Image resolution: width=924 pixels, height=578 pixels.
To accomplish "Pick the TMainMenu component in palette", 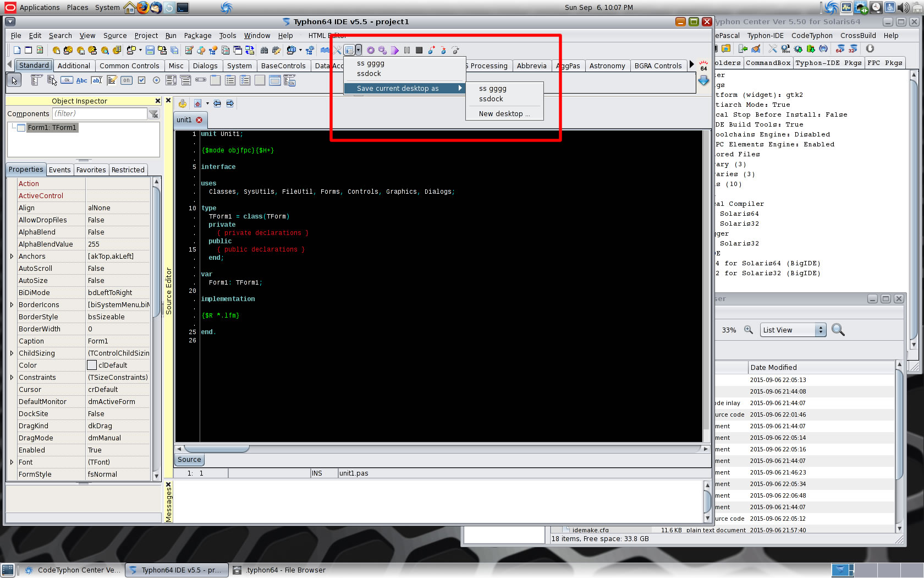I will pyautogui.click(x=36, y=80).
